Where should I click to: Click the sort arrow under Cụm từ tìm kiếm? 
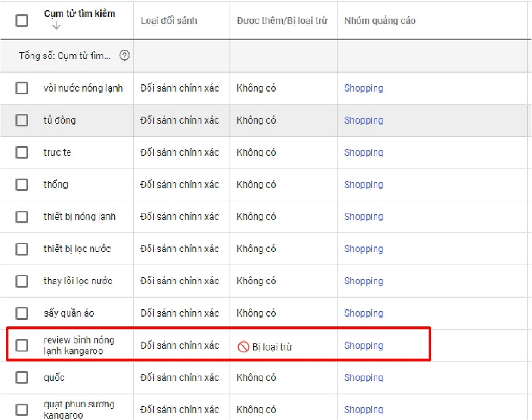56,25
